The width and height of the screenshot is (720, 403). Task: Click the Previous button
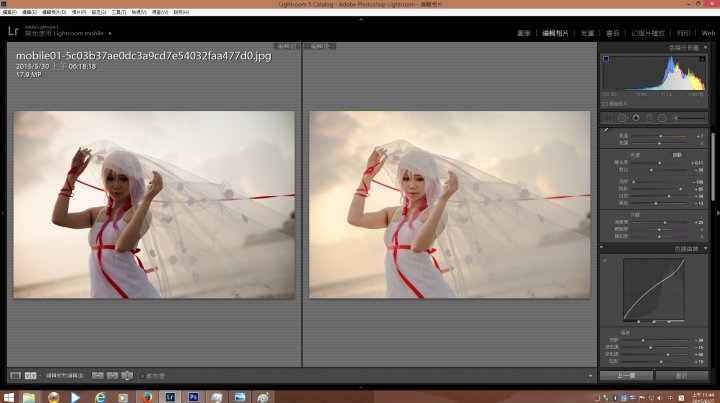point(626,375)
